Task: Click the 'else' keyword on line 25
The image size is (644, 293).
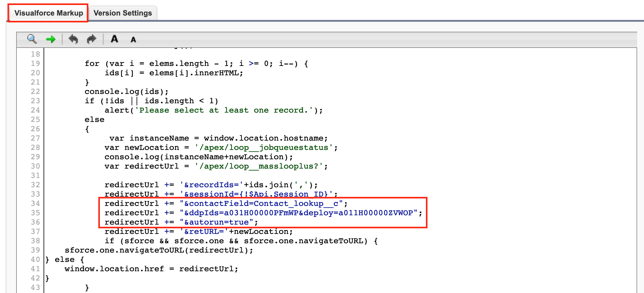Action: 95,119
